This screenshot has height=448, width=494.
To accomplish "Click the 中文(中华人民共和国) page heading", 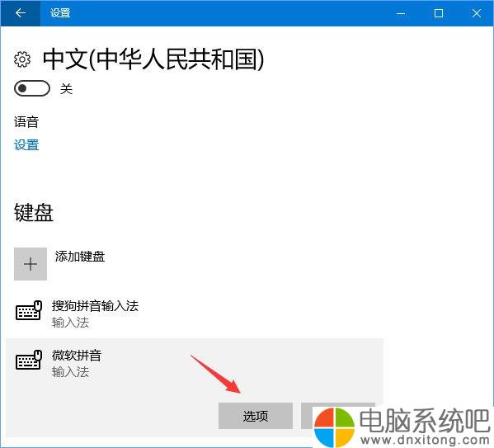I will (153, 59).
